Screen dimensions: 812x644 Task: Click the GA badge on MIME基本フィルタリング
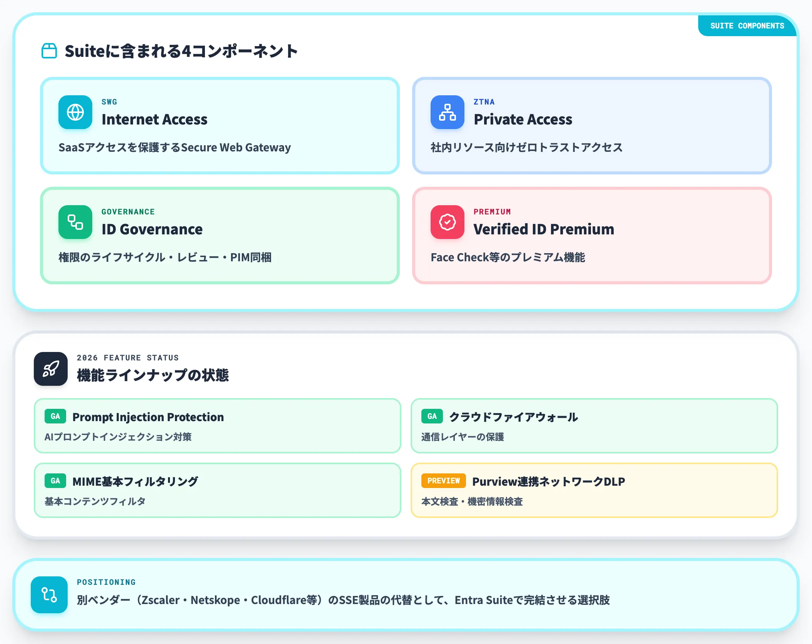[x=55, y=481]
